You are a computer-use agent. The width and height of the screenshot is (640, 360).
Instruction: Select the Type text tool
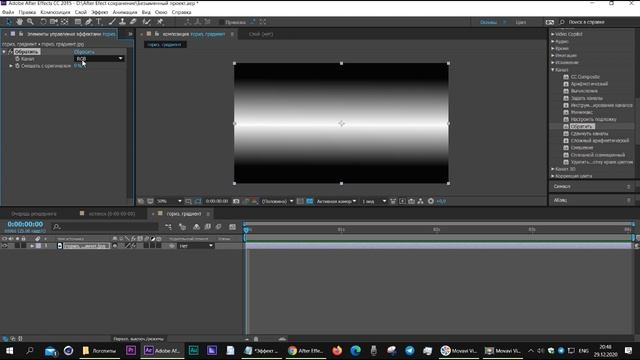pos(99,22)
